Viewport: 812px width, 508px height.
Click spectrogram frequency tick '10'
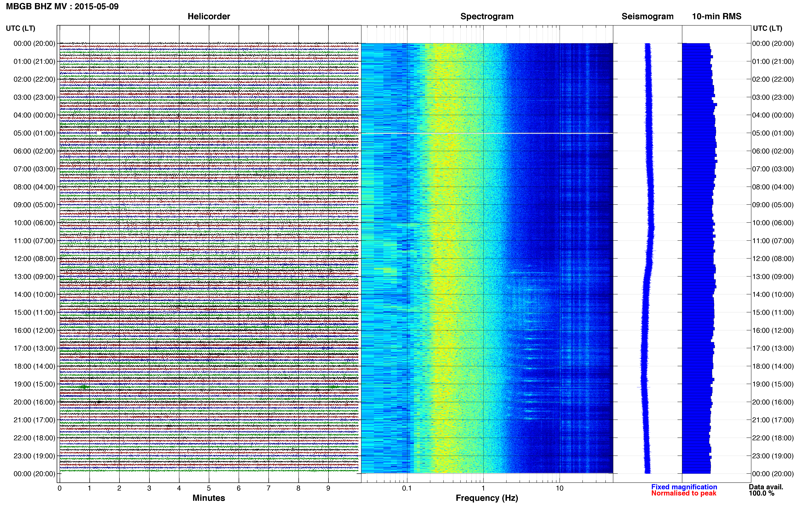559,488
